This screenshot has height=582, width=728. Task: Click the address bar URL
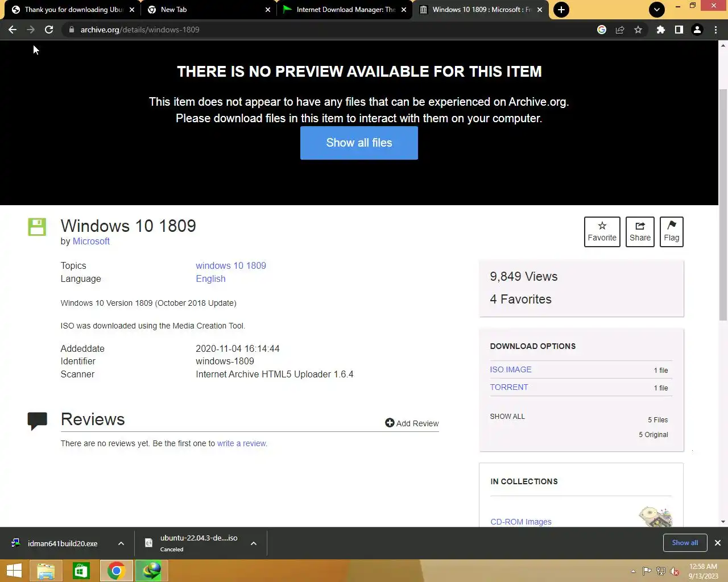coord(140,30)
